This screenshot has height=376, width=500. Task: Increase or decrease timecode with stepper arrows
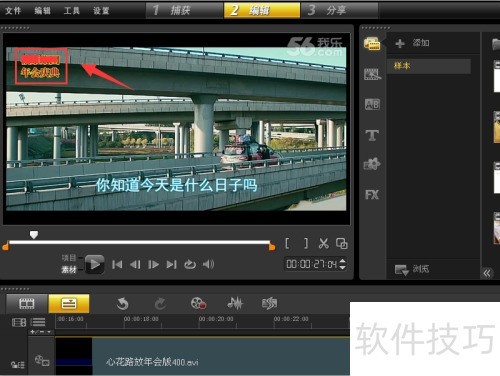(x=343, y=264)
